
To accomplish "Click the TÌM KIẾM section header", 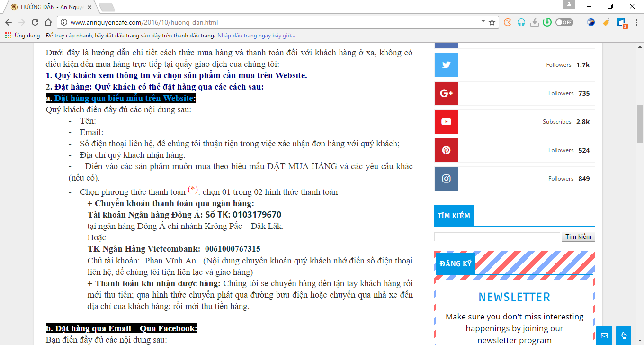I will (454, 216).
